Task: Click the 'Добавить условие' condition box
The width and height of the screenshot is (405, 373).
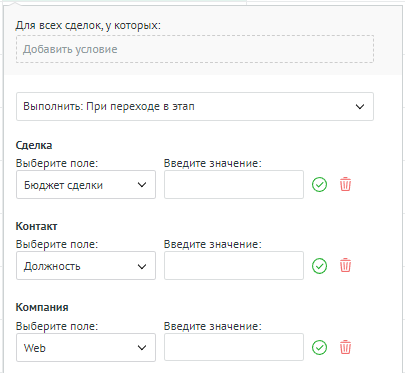Action: (195, 49)
